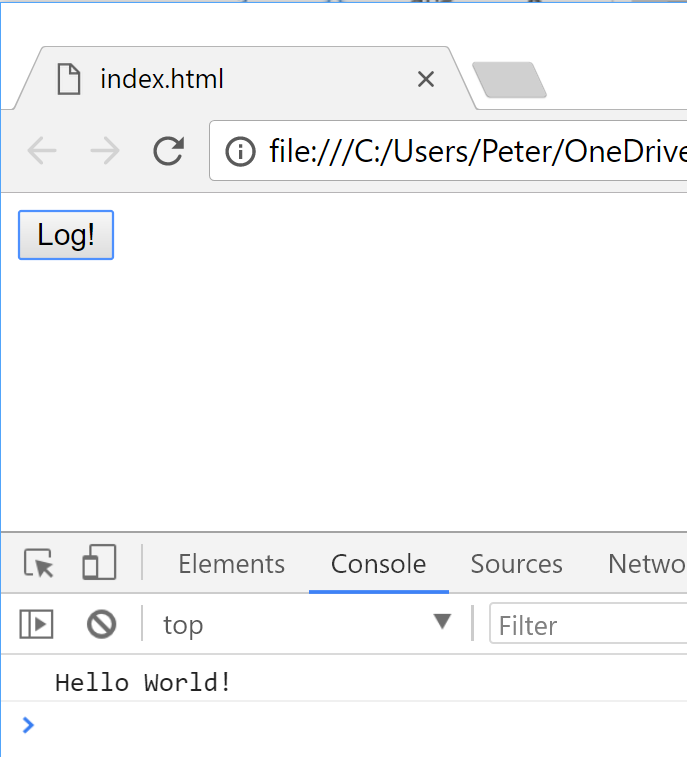Activate the inspect element picker tool
This screenshot has height=757, width=687.
tap(40, 564)
